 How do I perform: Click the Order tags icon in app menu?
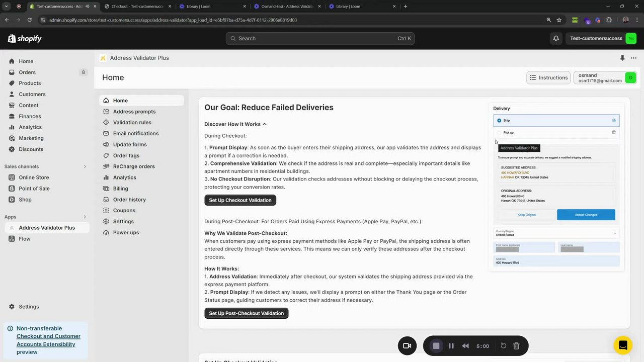pyautogui.click(x=106, y=156)
